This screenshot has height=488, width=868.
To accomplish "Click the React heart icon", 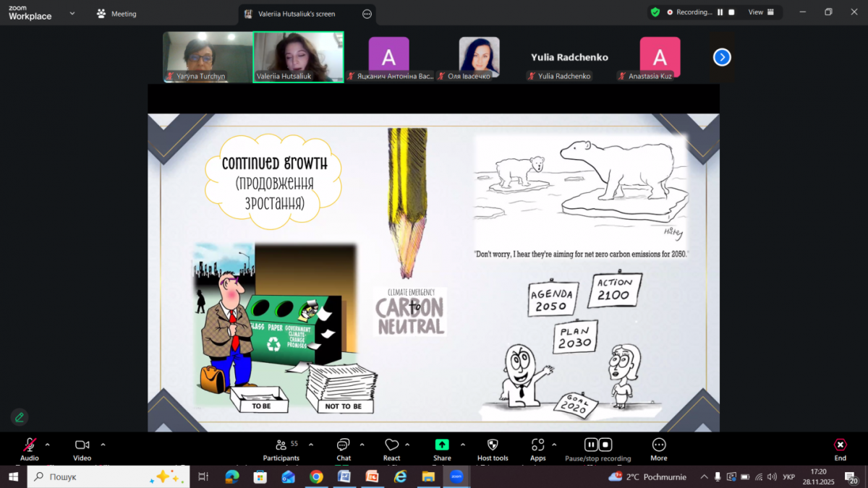I will click(391, 445).
